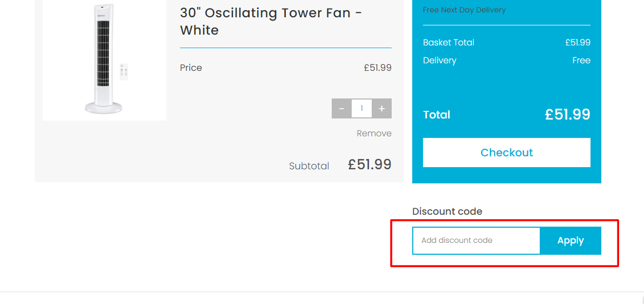Click the large Total £51.99 amount

click(x=568, y=114)
